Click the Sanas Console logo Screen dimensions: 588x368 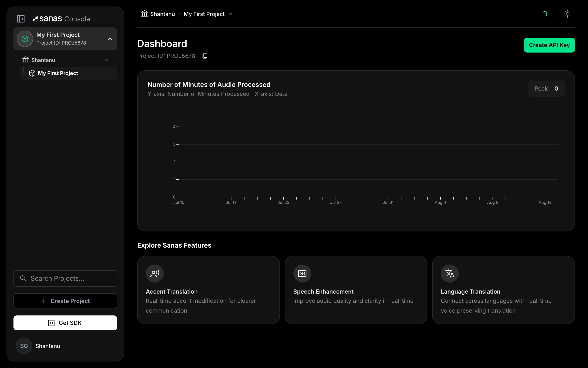click(61, 19)
